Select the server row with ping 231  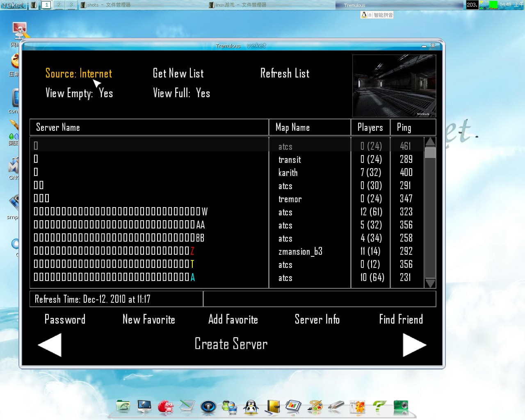pos(228,278)
